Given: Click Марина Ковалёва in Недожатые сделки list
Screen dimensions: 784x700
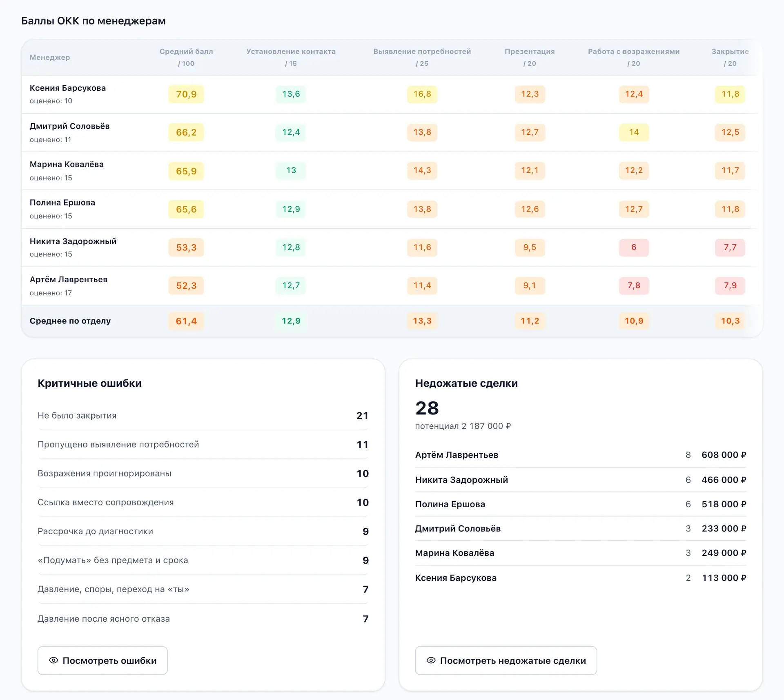Looking at the screenshot, I should pyautogui.click(x=454, y=553).
